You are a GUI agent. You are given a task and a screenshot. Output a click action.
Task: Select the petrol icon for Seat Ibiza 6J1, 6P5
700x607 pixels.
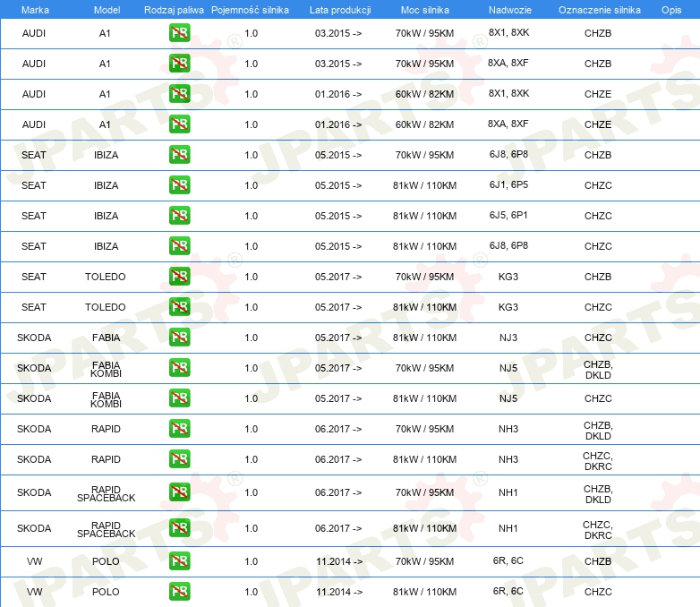(x=179, y=185)
